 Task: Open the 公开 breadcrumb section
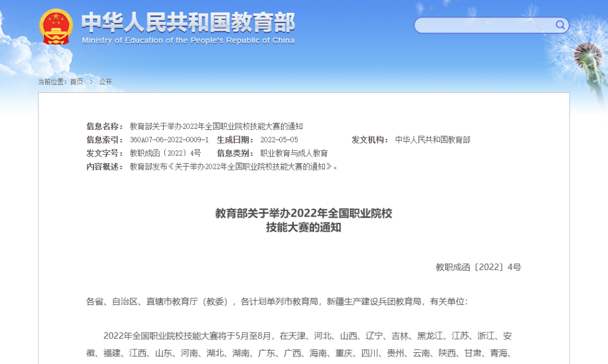coord(105,81)
